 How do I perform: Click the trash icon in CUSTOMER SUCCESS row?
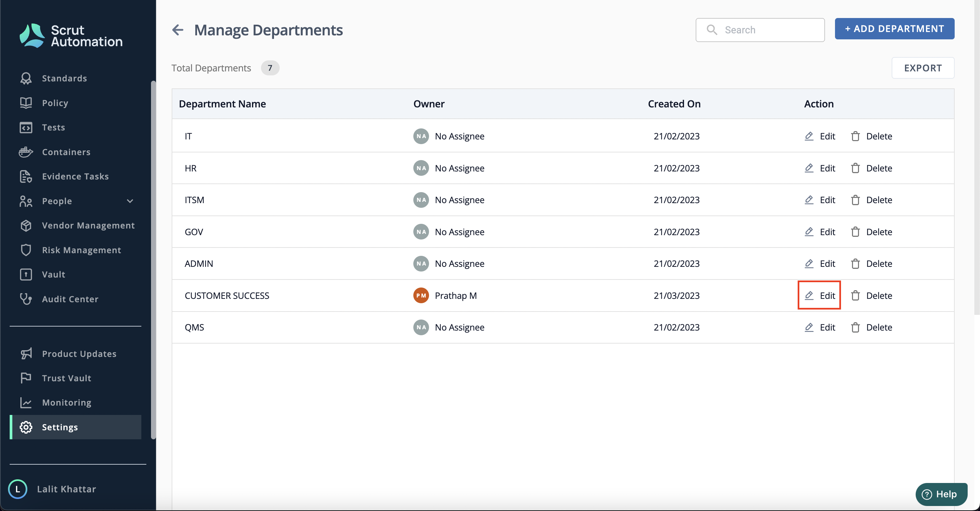pyautogui.click(x=856, y=295)
